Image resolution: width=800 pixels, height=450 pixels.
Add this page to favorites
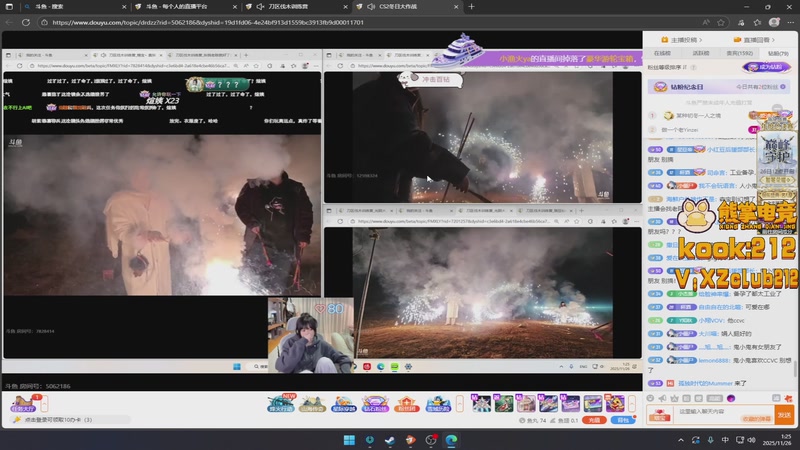[721, 22]
